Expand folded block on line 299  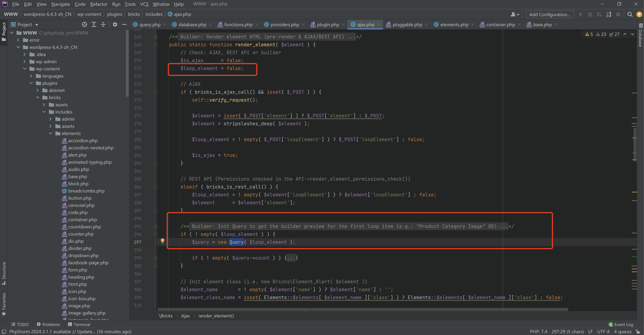(155, 258)
